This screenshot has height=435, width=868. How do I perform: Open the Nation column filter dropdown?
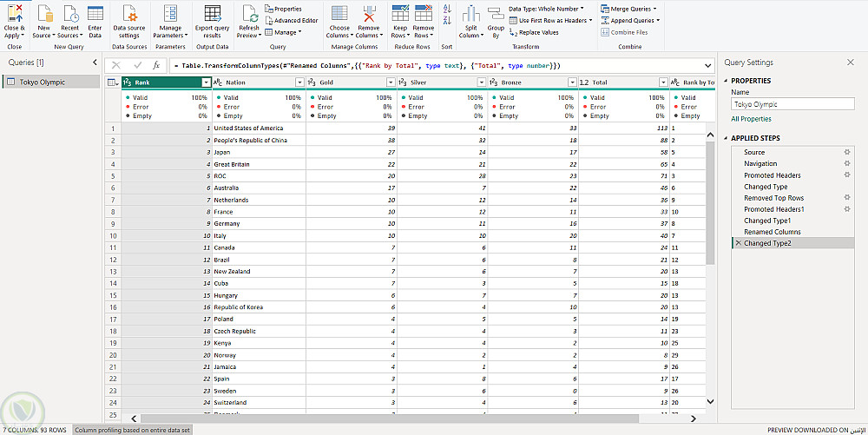pos(299,82)
